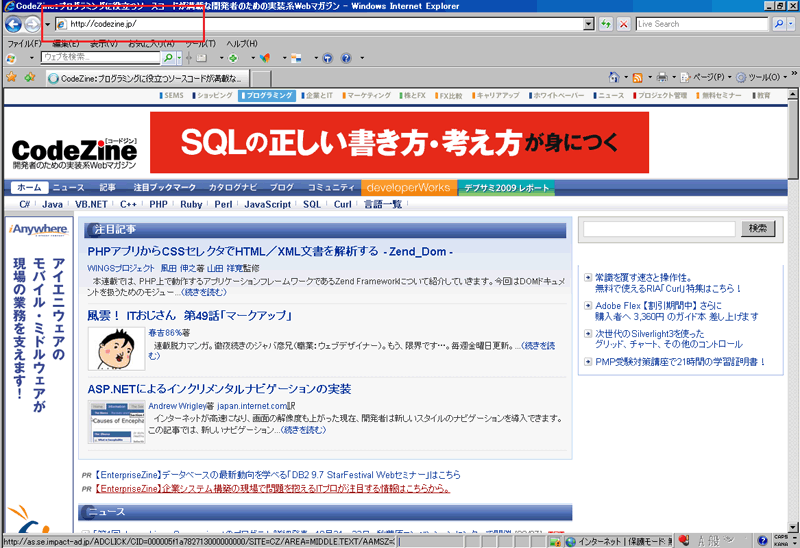Screen dimensions: 800x548
Task: Click the ウェブを検索 toolbar search field
Action: coord(101,58)
